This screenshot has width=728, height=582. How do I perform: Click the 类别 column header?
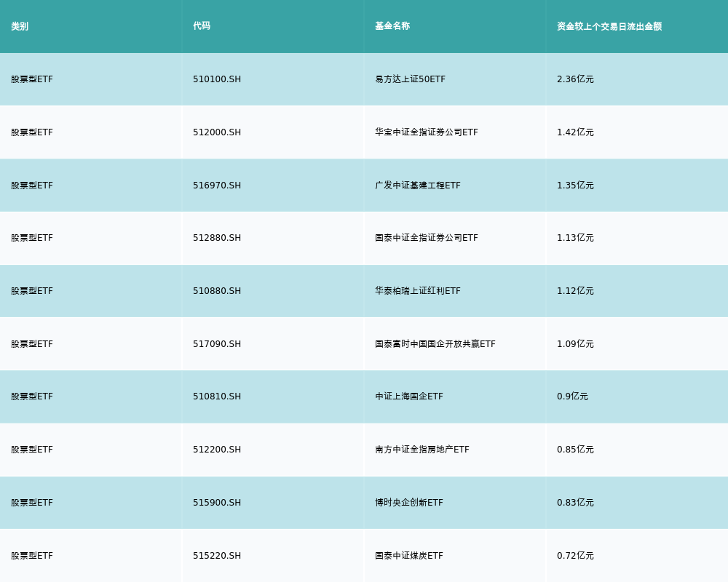[x=20, y=26]
